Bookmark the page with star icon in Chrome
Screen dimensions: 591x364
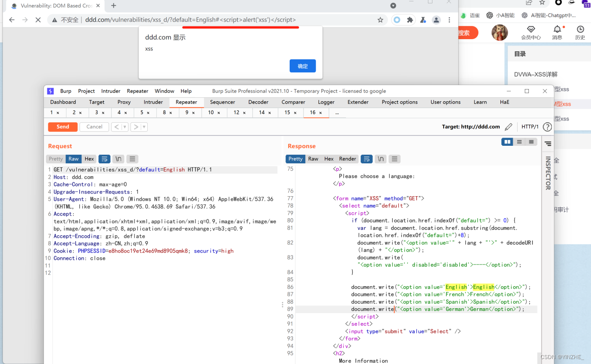380,20
